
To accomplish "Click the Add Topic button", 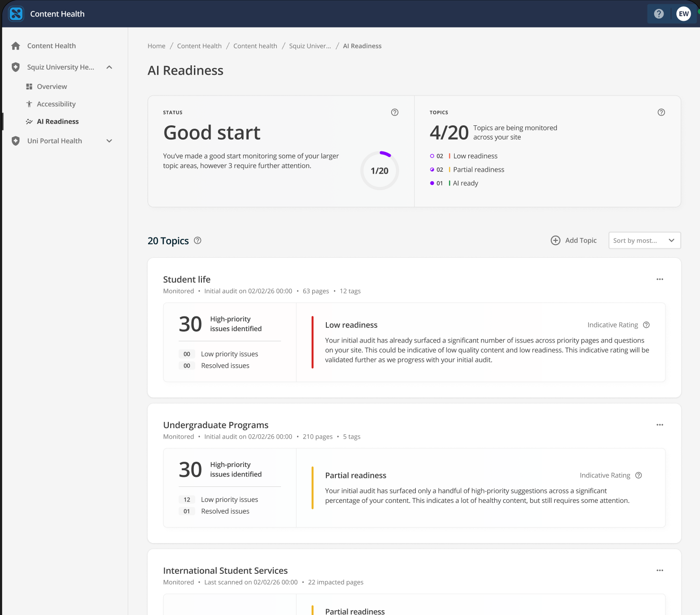I will [573, 240].
